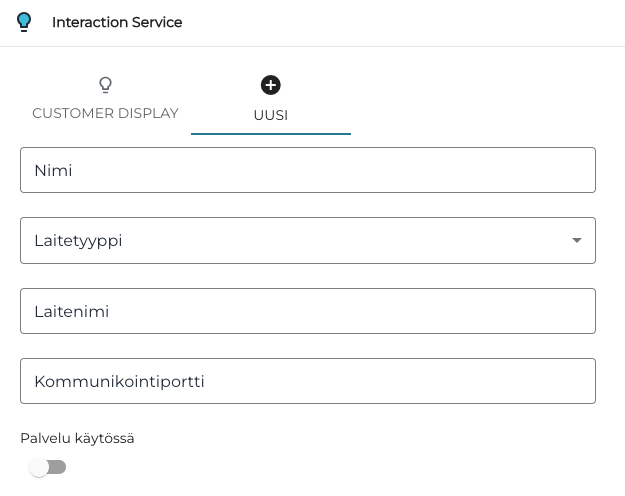The image size is (625, 496).
Task: Click into the Laitenimi field
Action: pos(308,311)
